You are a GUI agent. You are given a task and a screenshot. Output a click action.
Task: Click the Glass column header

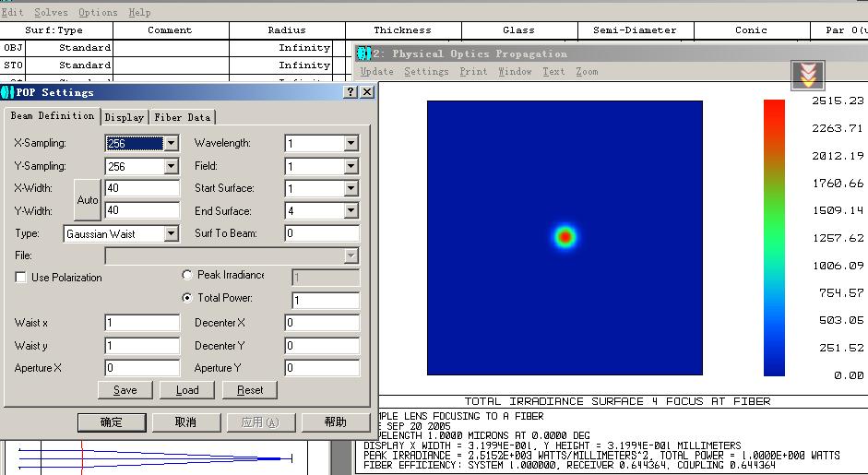(x=519, y=30)
